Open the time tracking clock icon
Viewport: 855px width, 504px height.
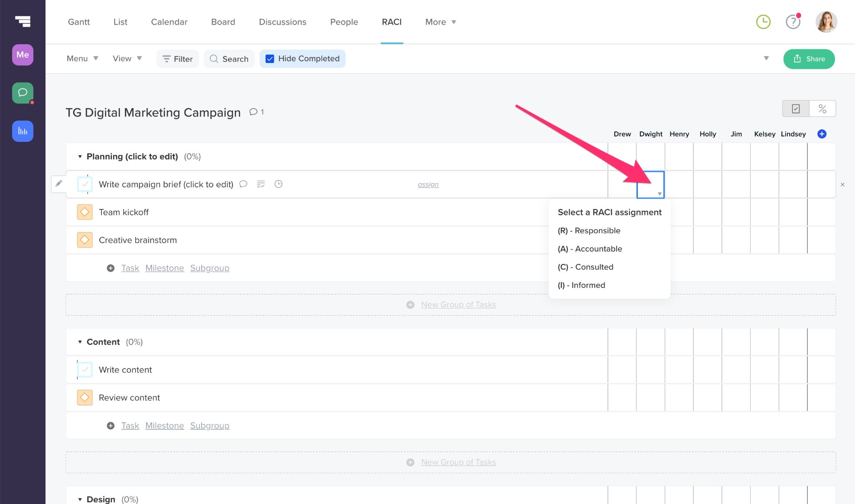click(763, 22)
